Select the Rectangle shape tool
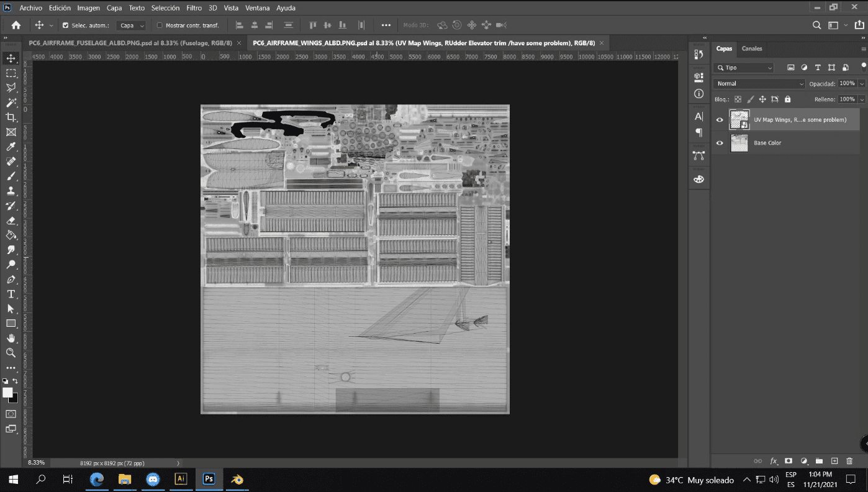The width and height of the screenshot is (868, 492). pyautogui.click(x=11, y=324)
